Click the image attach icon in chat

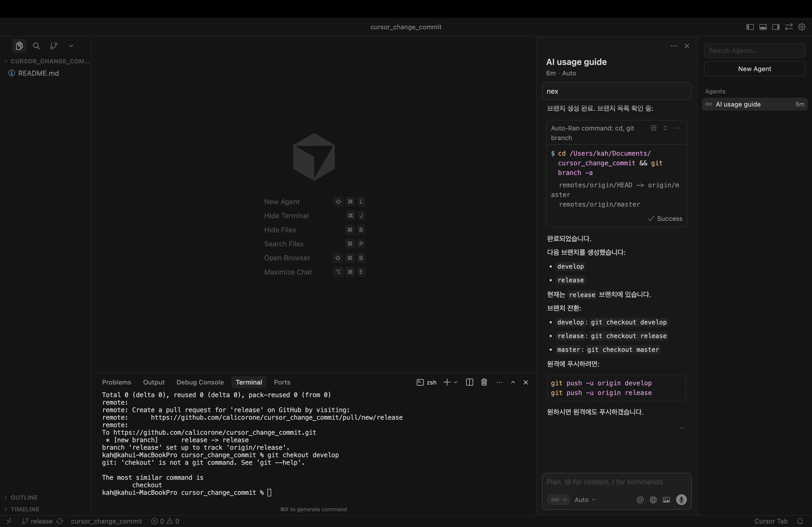[x=666, y=499]
